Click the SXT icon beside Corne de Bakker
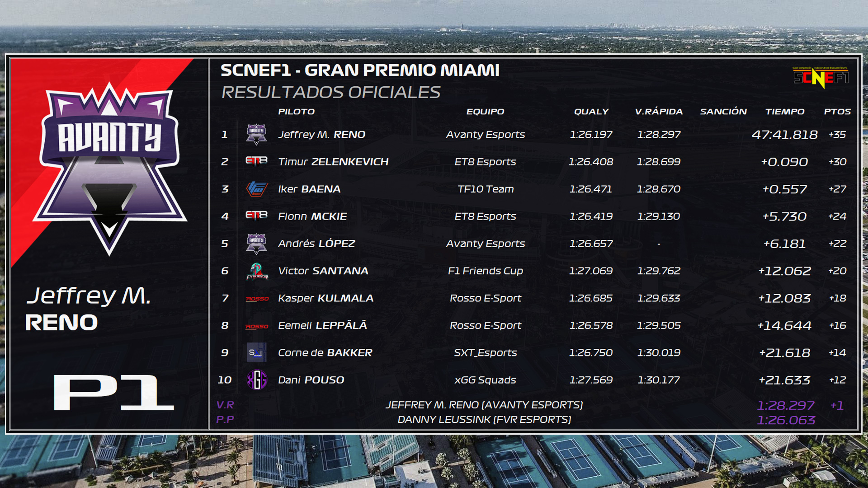This screenshot has height=488, width=868. tap(256, 352)
